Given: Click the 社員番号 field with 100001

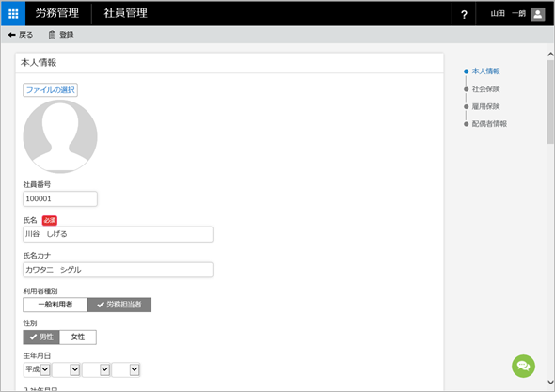Looking at the screenshot, I should click(x=60, y=199).
